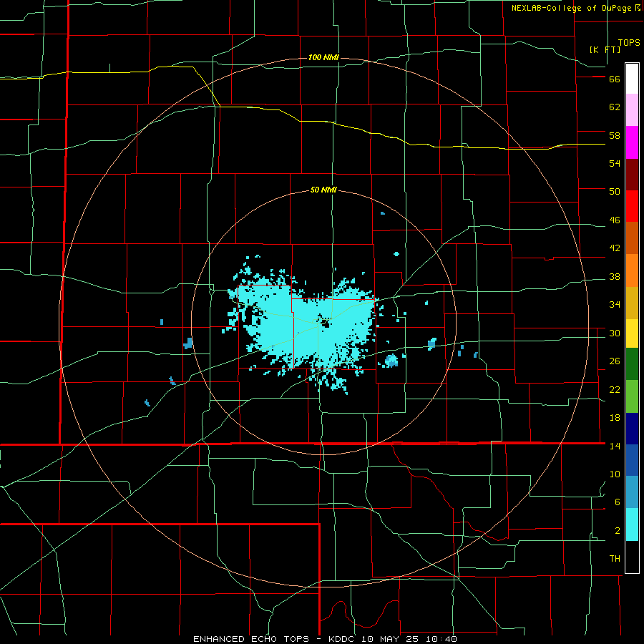
Task: Select the 22 value on the legend
Action: (615, 389)
